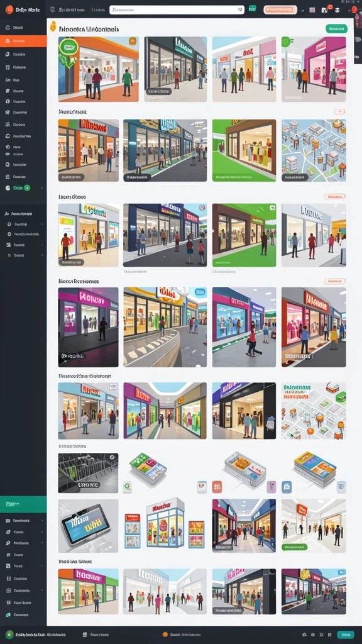Click the orange-outlined pill button beside third section heading
362x644 pixels.
pyautogui.click(x=334, y=197)
